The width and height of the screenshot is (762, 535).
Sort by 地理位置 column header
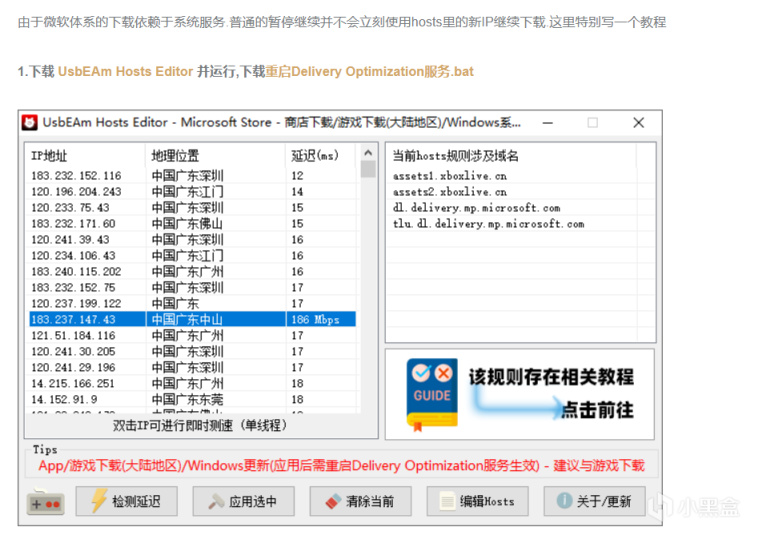pyautogui.click(x=215, y=156)
